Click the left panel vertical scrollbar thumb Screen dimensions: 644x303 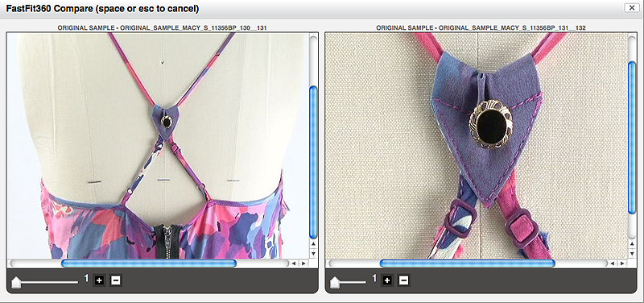[313, 163]
